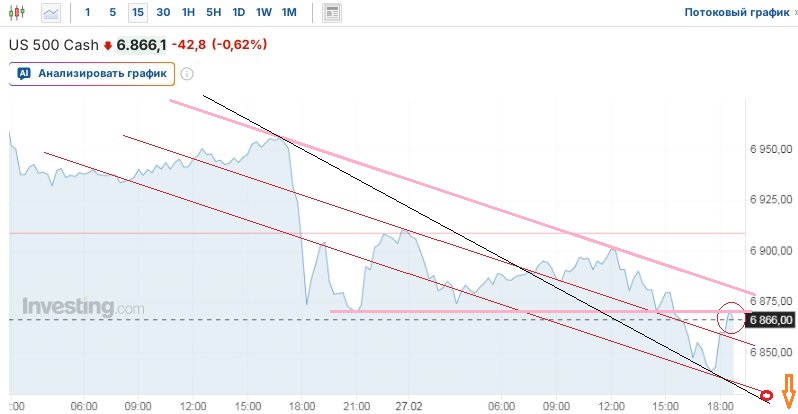798x414 pixels.
Task: Expand the Потоковый график chevron
Action: pyautogui.click(x=795, y=13)
